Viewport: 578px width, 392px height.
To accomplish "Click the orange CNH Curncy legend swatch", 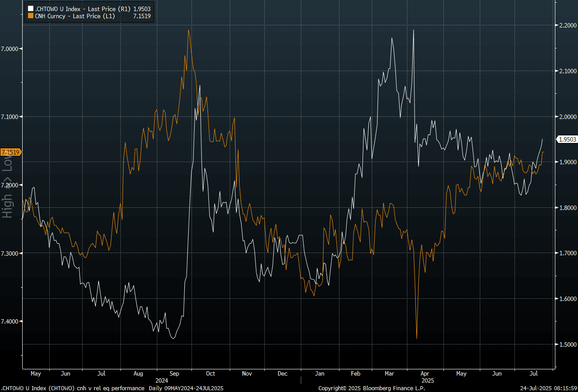I will click(30, 16).
